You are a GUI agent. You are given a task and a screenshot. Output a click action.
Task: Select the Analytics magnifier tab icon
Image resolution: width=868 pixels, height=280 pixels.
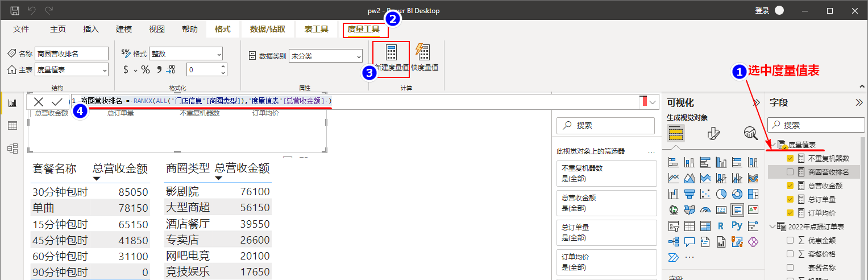[750, 133]
